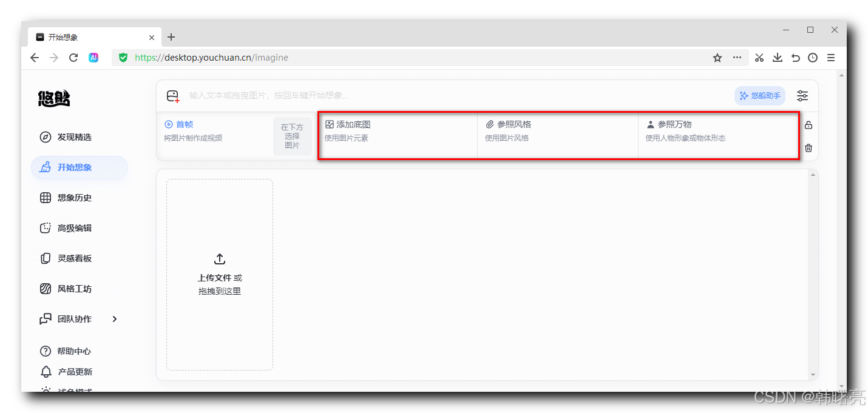Click the browser forward arrow

coord(54,58)
